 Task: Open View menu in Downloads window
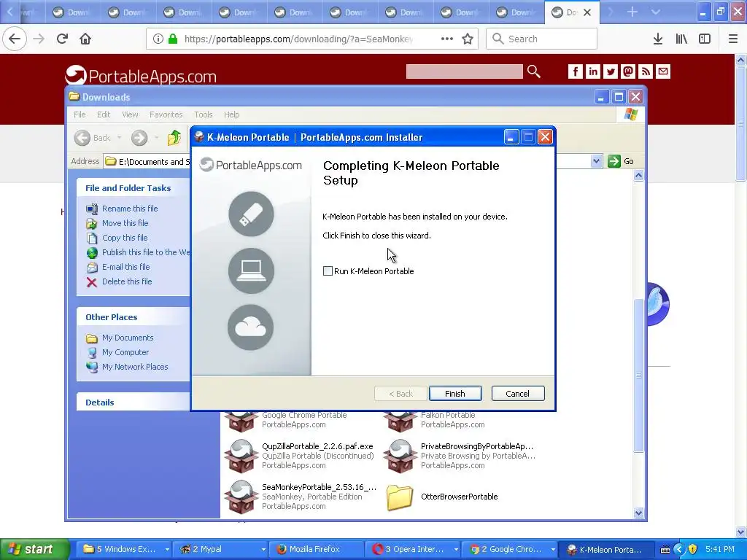(x=130, y=114)
